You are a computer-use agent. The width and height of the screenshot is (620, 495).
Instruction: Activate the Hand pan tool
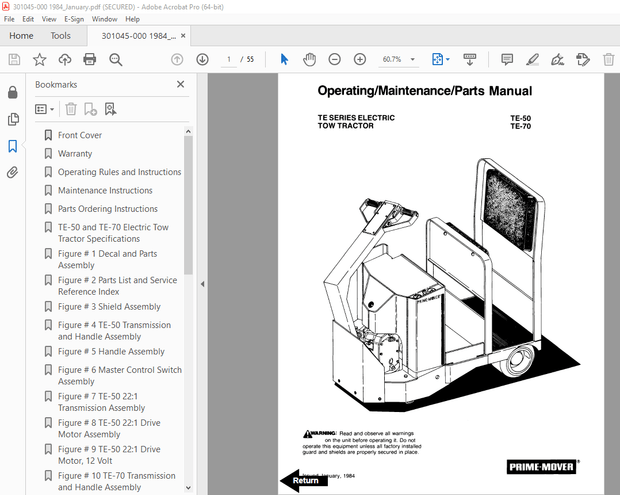[309, 60]
